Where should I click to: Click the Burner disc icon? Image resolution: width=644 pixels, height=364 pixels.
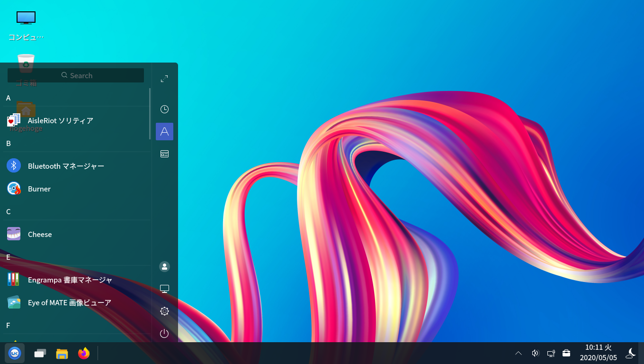pos(14,188)
